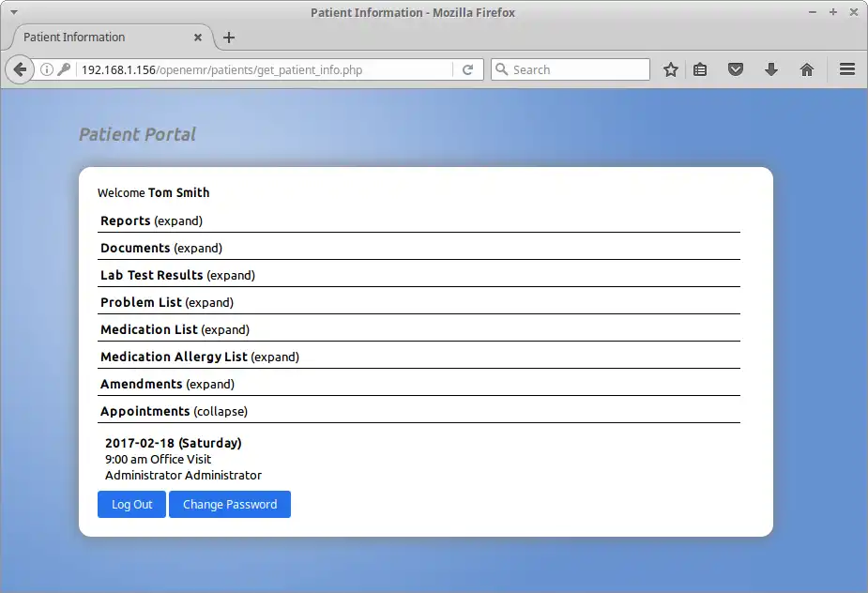Bookmark this page with the star icon
This screenshot has height=593, width=868.
(x=671, y=68)
